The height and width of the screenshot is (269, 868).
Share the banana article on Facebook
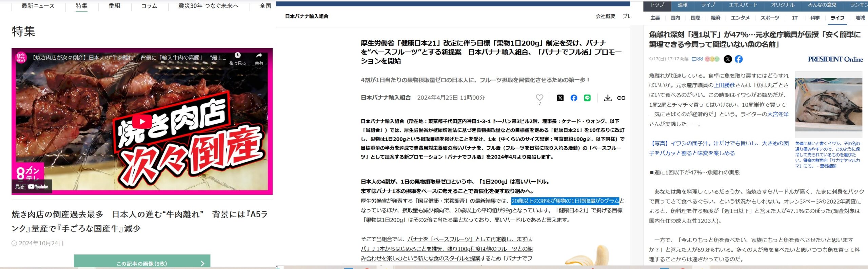[574, 98]
